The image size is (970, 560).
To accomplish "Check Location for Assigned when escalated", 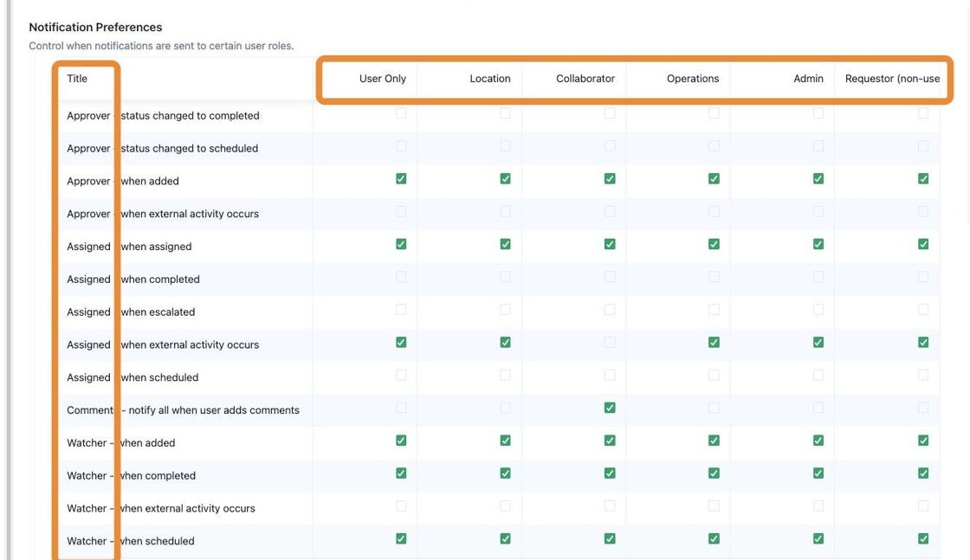I will 506,310.
